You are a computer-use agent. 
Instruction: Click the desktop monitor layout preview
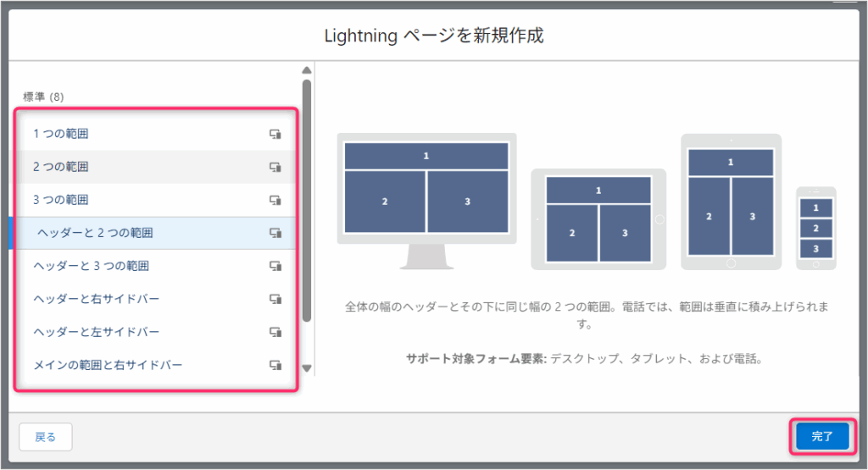pos(426,200)
